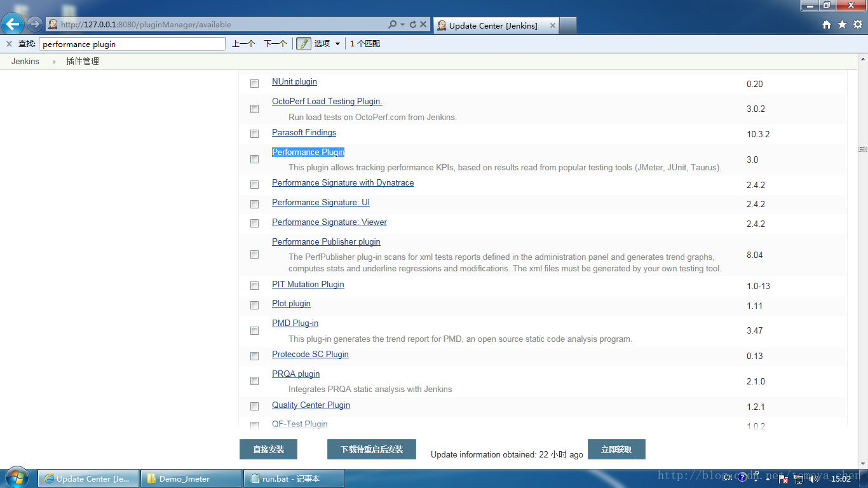868x488 pixels.
Task: Check the Performance Publisher plugin checkbox
Action: click(x=254, y=254)
